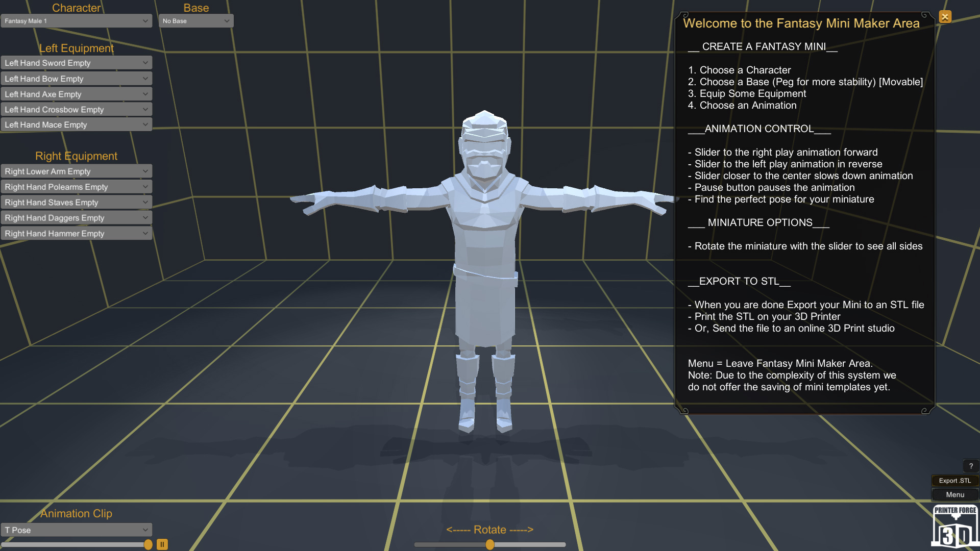Pause the animation with the pause button
This screenshot has height=551, width=980.
click(161, 544)
